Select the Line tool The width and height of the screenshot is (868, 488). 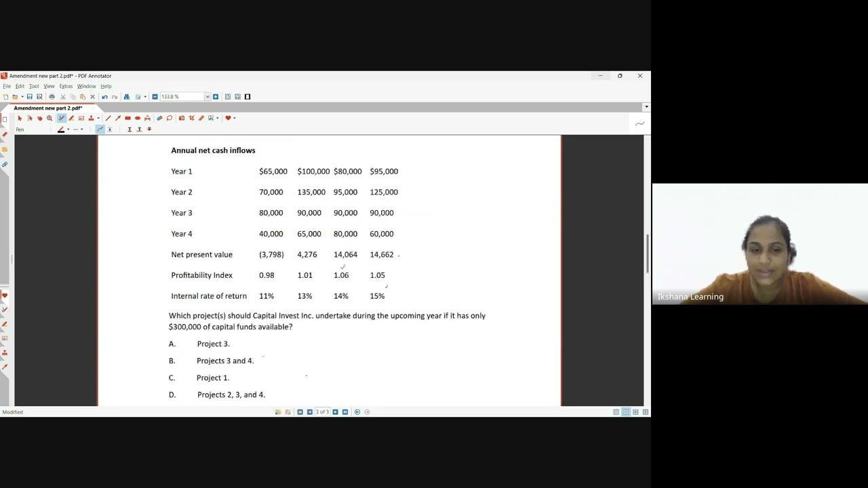click(108, 118)
